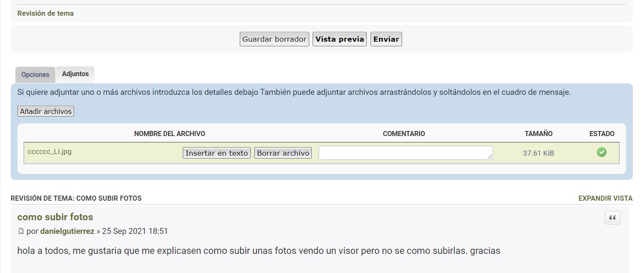Submit the post with Enviar
644x273 pixels.
point(386,39)
